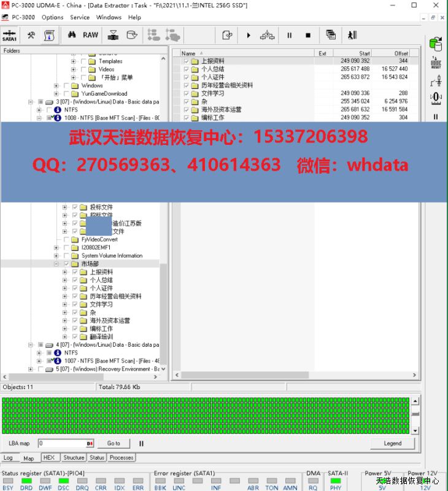Uncheck the 市场部 folder checkbox in tree
448x491 pixels.
point(66,264)
